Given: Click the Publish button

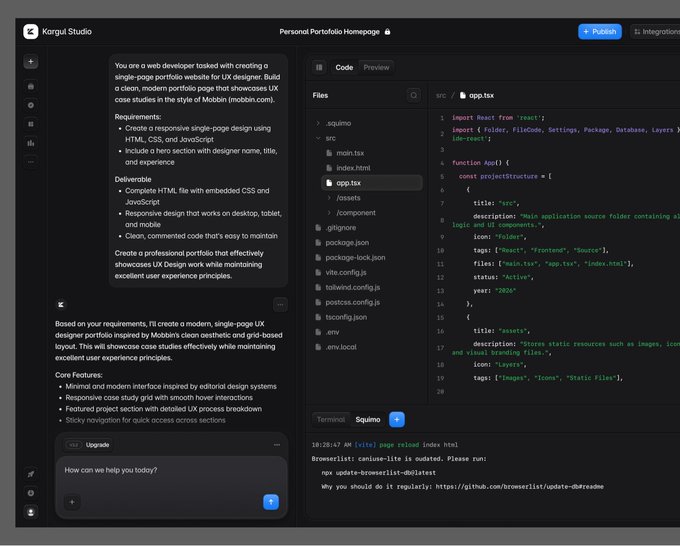Looking at the screenshot, I should [600, 32].
